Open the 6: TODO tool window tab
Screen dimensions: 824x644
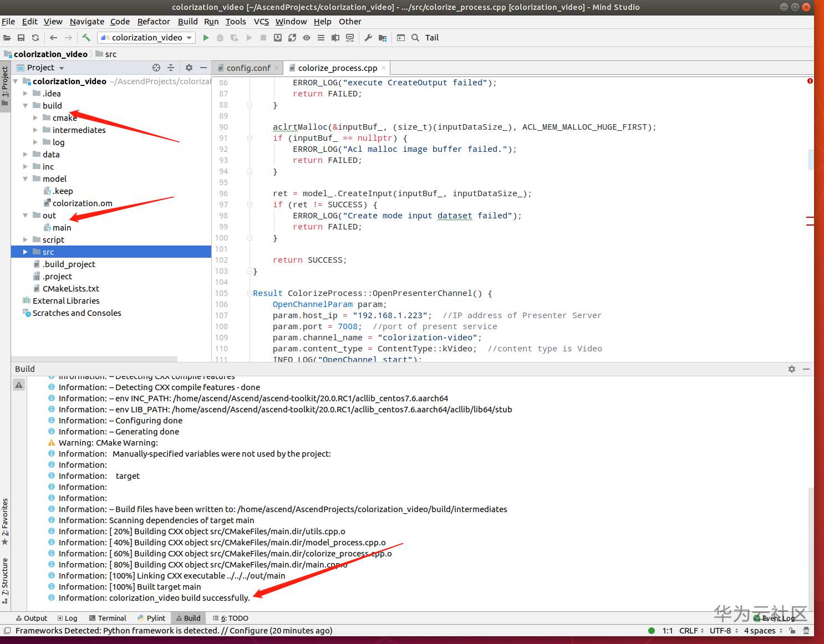[x=231, y=619]
